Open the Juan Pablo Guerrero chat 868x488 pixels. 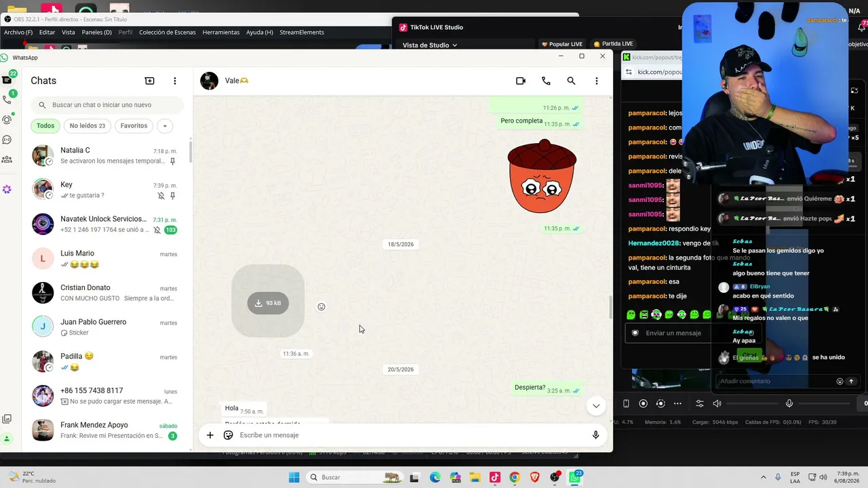[106, 327]
